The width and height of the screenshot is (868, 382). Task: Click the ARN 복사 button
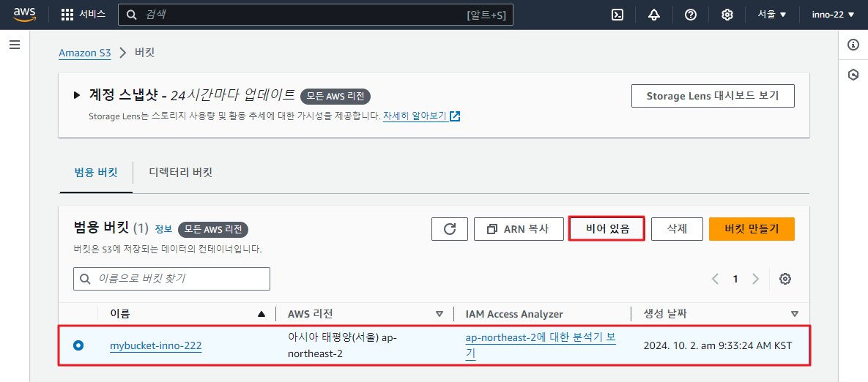(x=519, y=229)
